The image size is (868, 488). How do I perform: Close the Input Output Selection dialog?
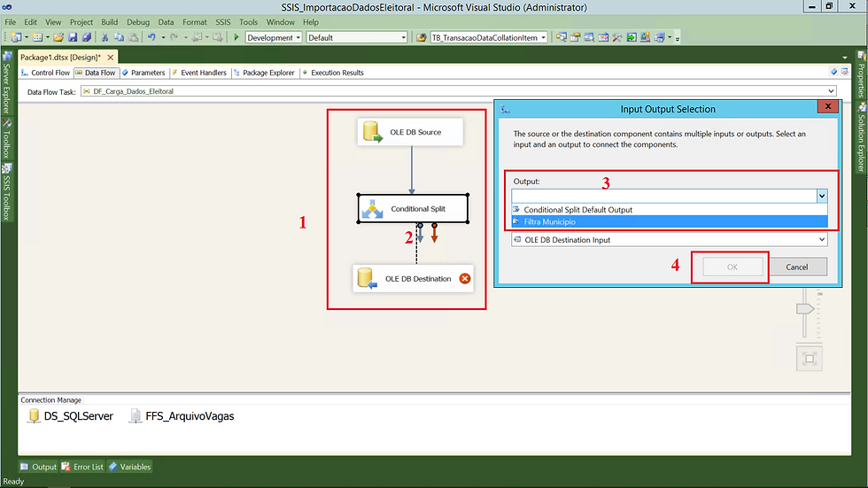828,106
